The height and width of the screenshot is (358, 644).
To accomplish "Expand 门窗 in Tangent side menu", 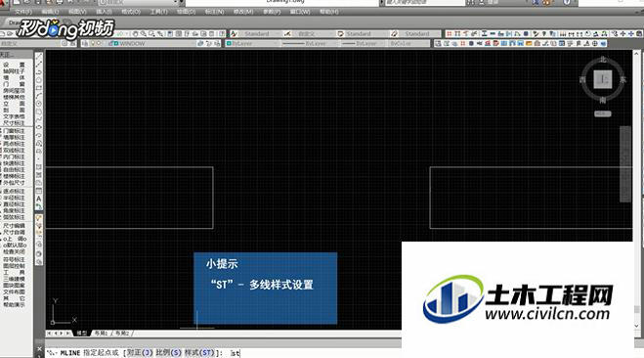I will (15, 84).
